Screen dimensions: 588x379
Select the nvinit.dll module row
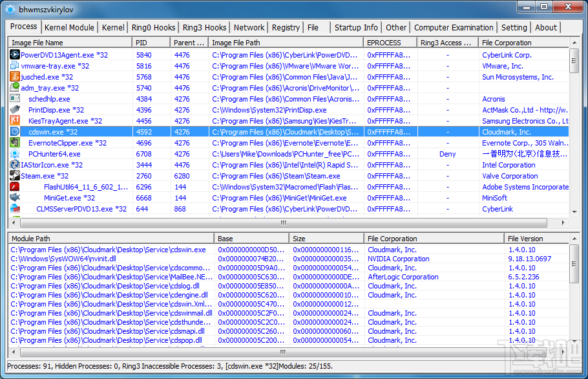(x=289, y=259)
